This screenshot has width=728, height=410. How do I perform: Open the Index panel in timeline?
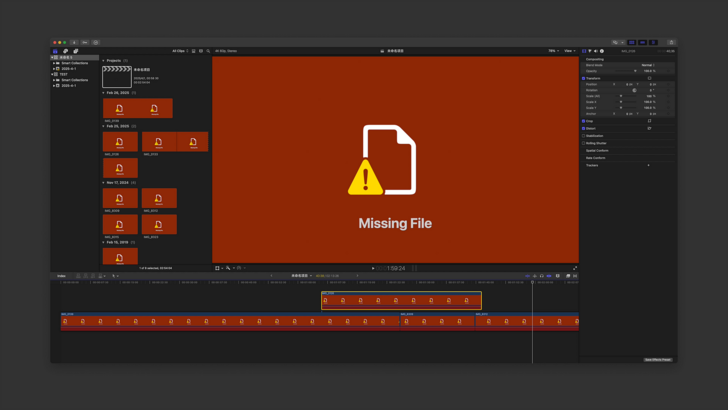click(62, 276)
